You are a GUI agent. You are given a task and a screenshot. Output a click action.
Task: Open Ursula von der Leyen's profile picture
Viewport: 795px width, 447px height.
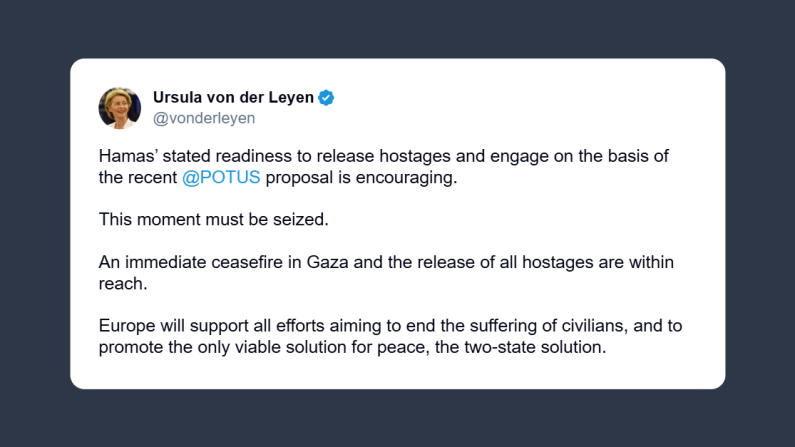120,108
